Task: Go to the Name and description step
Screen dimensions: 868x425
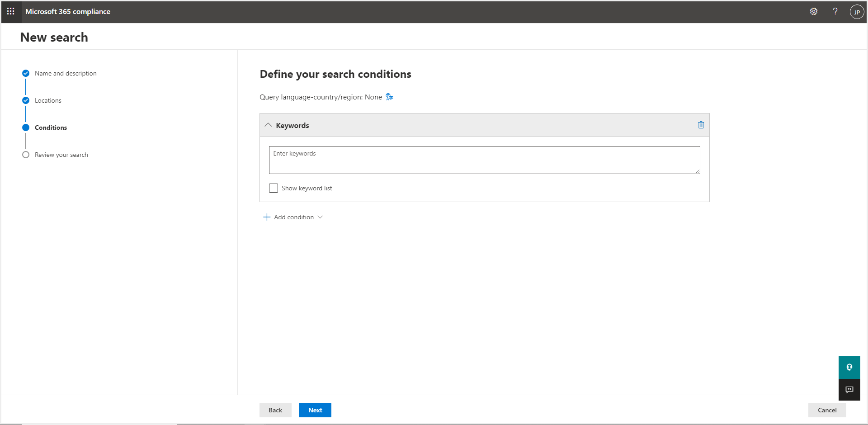Action: 66,73
